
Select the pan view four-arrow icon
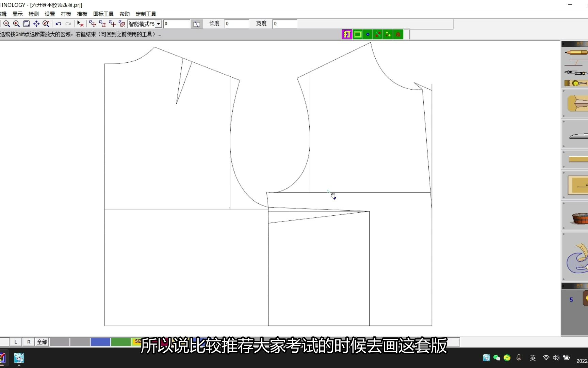[x=36, y=24]
